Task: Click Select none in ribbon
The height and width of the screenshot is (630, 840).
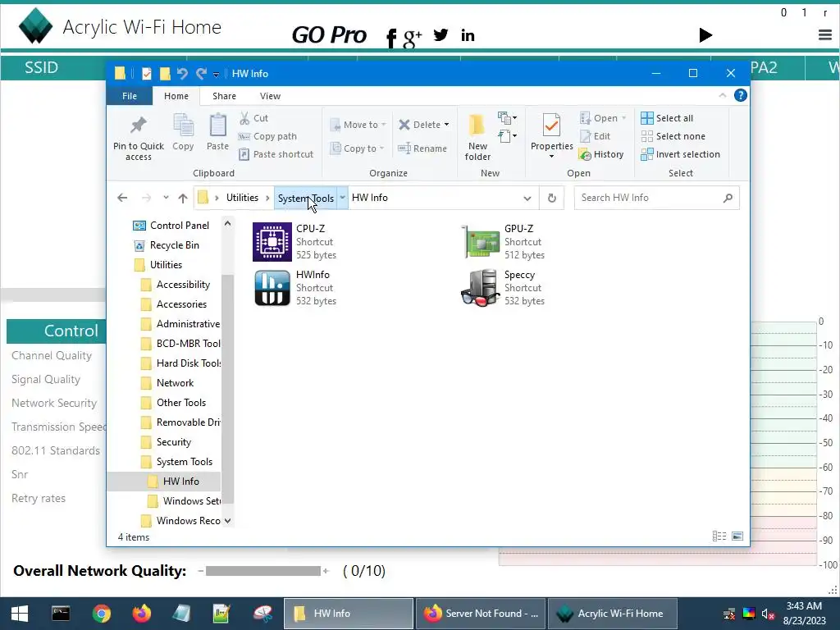Action: (673, 136)
